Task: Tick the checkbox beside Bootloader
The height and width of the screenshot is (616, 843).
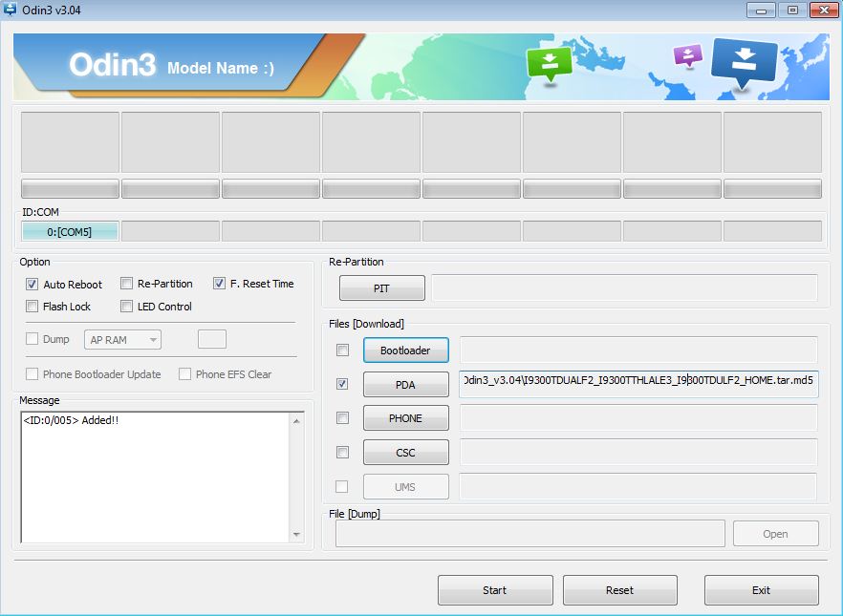Action: click(343, 350)
